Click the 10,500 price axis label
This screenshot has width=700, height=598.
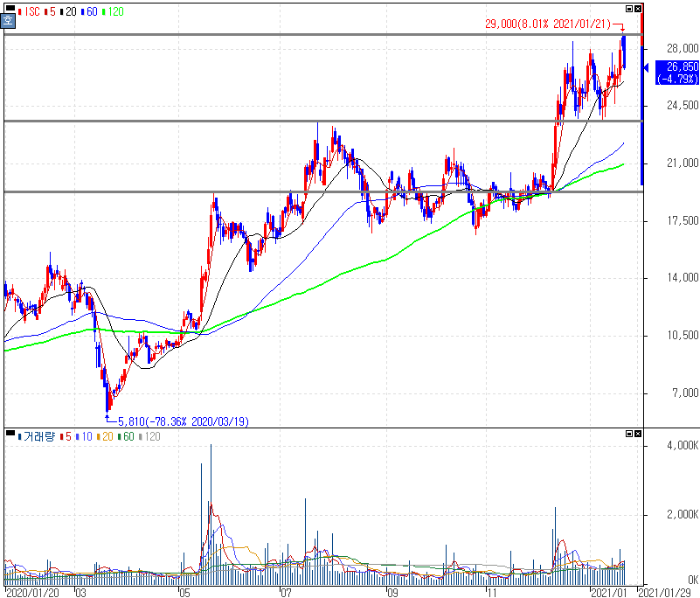click(x=683, y=336)
